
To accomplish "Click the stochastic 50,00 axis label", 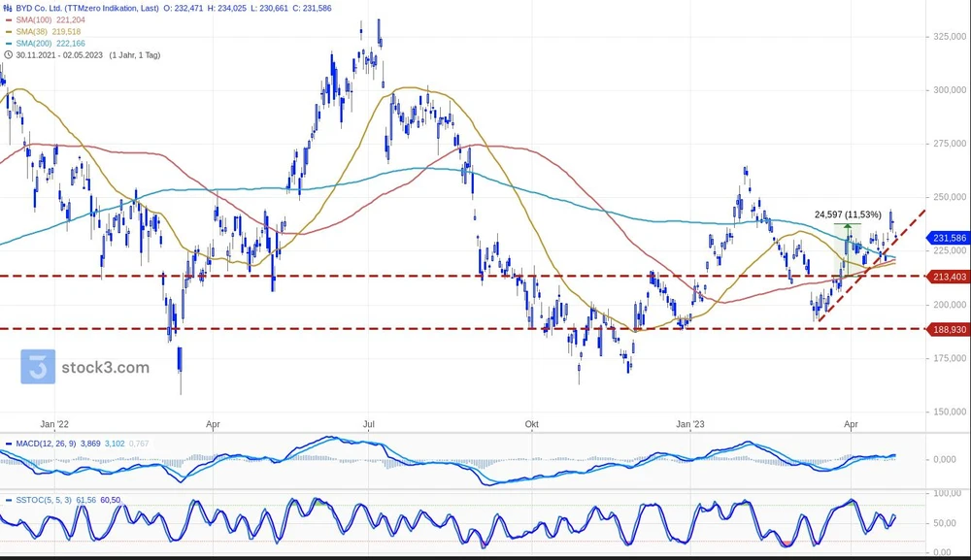I will coord(944,523).
